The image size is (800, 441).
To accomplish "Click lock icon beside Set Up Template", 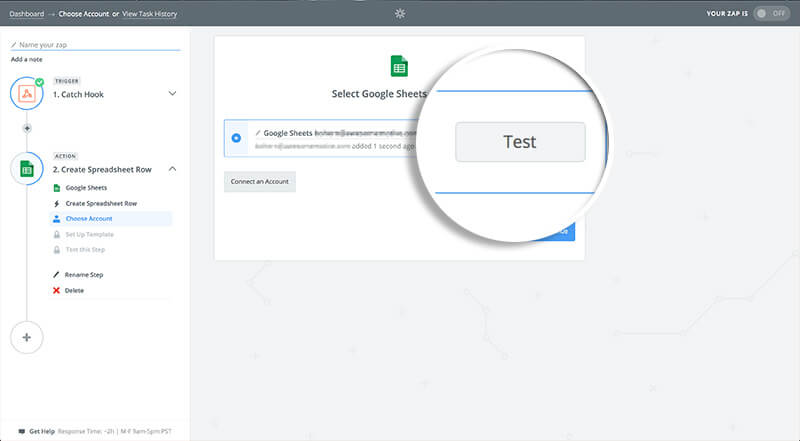I will [x=57, y=234].
